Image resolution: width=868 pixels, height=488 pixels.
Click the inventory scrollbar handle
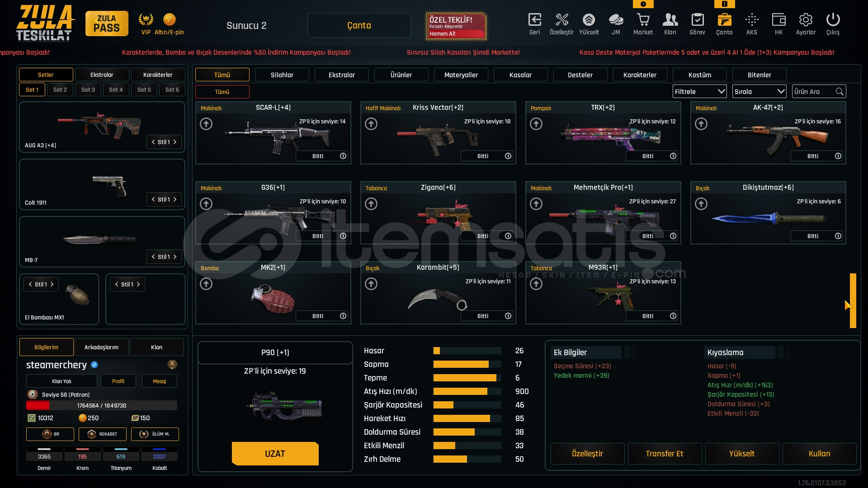click(853, 300)
